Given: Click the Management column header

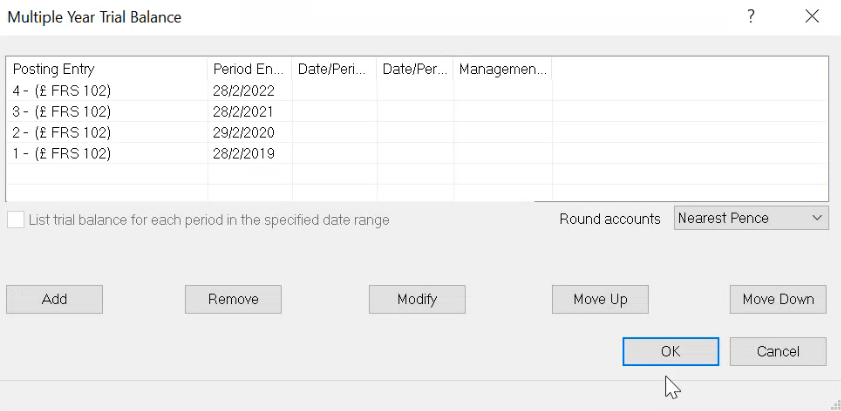Looking at the screenshot, I should point(502,69).
